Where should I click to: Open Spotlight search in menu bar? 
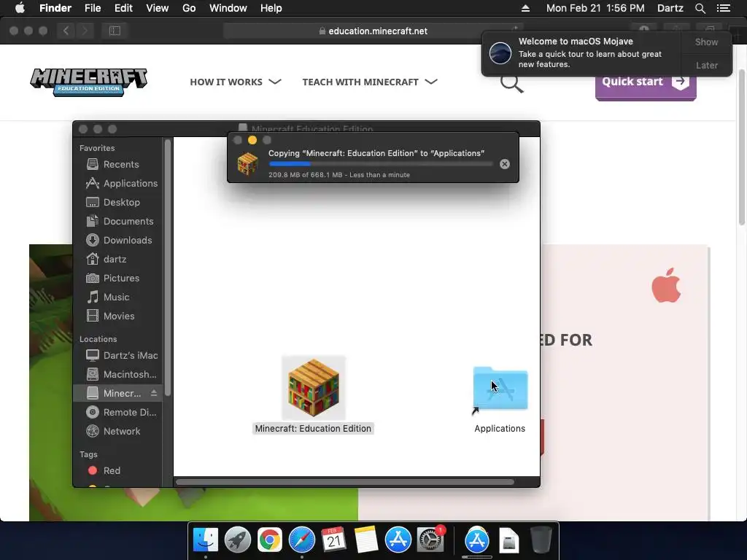[x=700, y=8]
